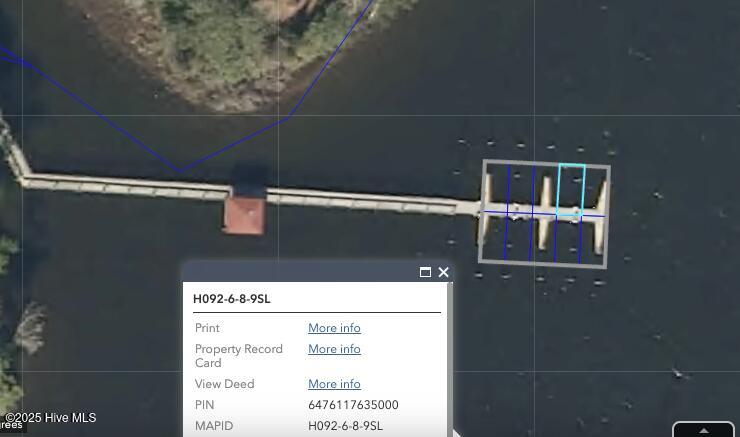Click the popup's dark header bar
The height and width of the screenshot is (437, 740).
coord(300,272)
